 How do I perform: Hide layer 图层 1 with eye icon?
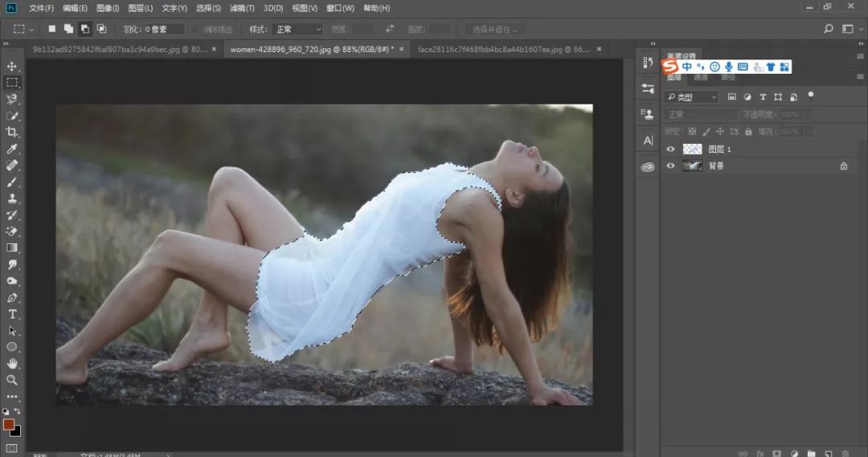click(x=670, y=149)
